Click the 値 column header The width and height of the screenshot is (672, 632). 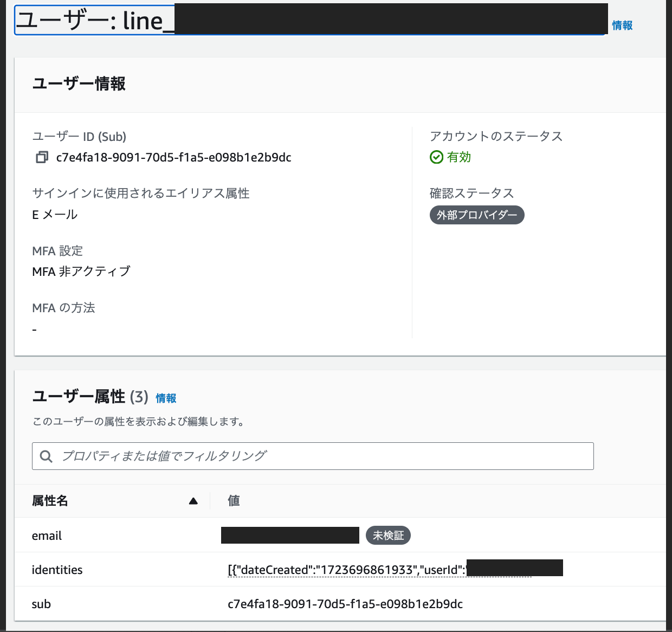pos(234,501)
